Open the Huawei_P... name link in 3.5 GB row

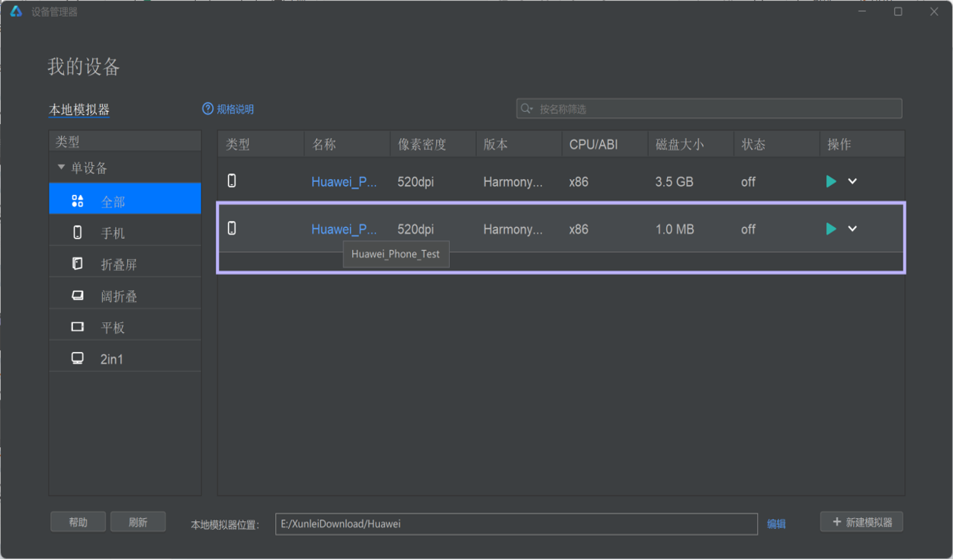point(344,182)
